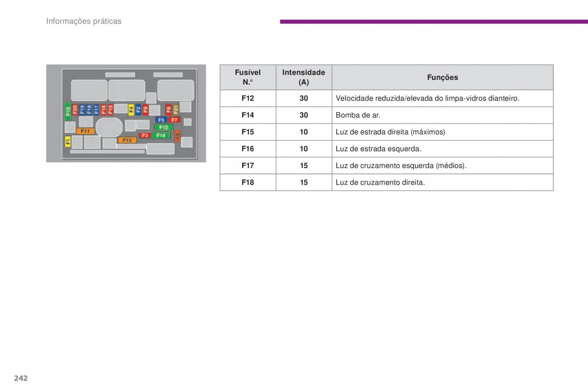Click intensity value 30 in the F14 row
Viewport: 588px width, 392px height.
pyautogui.click(x=304, y=115)
